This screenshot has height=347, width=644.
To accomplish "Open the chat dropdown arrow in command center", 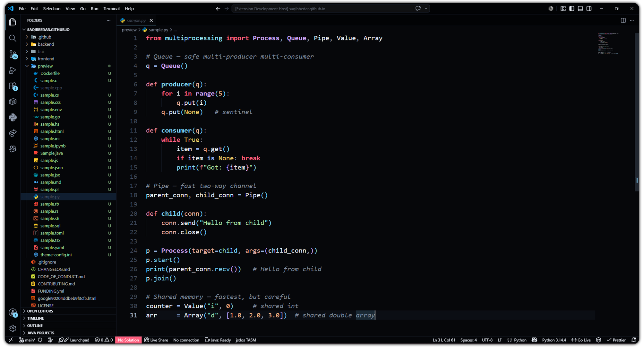I will (426, 9).
